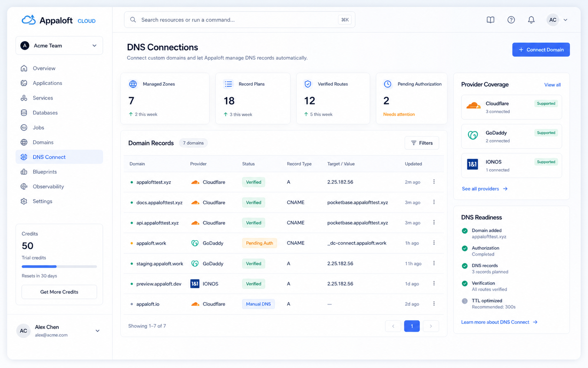Click the Updated column header
Image resolution: width=588 pixels, height=368 pixels.
(413, 164)
